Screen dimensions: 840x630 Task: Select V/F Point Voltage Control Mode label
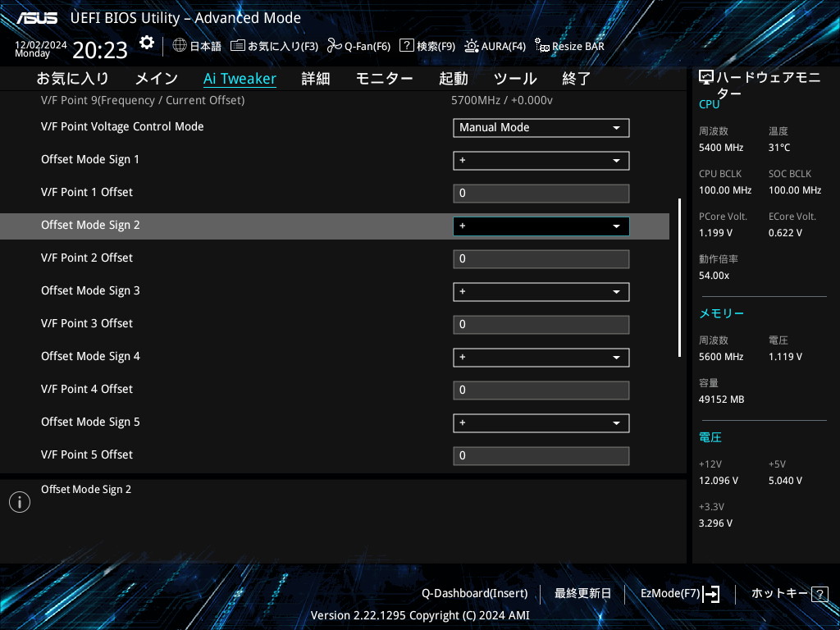(x=122, y=127)
